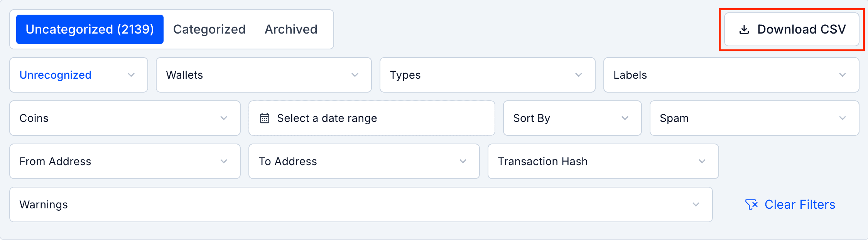
Task: Expand the From Address dropdown
Action: click(x=125, y=161)
